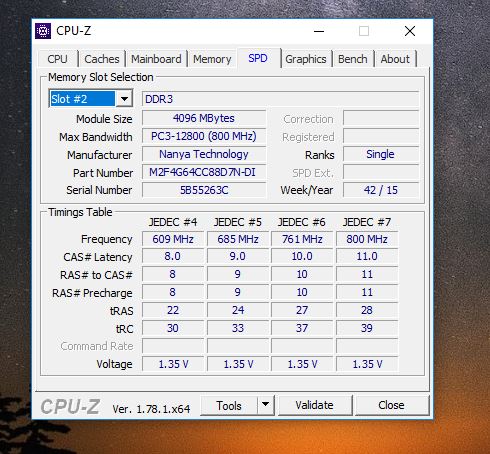The width and height of the screenshot is (490, 454).
Task: Click the CAS# Latency 10.0 cell
Action: tap(302, 256)
